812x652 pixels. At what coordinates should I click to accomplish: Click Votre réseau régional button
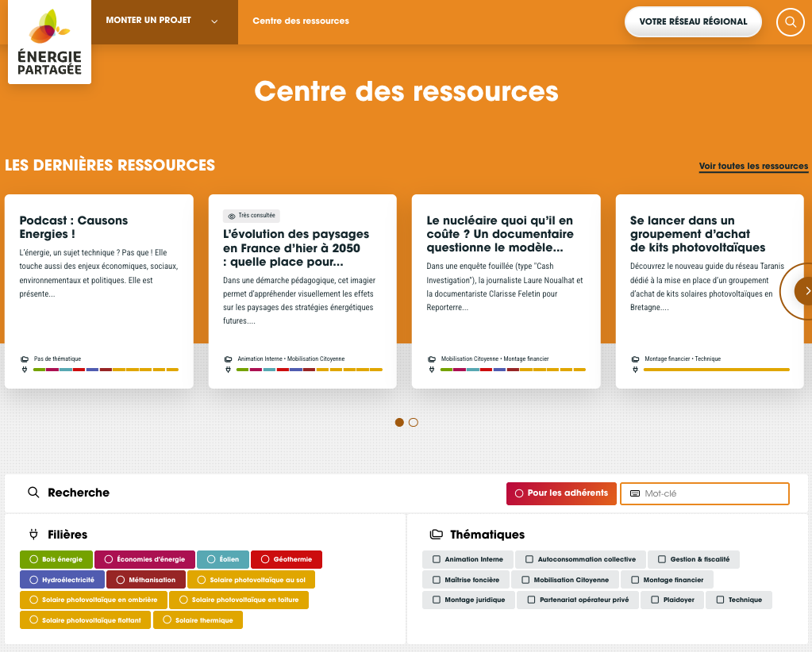click(x=693, y=22)
